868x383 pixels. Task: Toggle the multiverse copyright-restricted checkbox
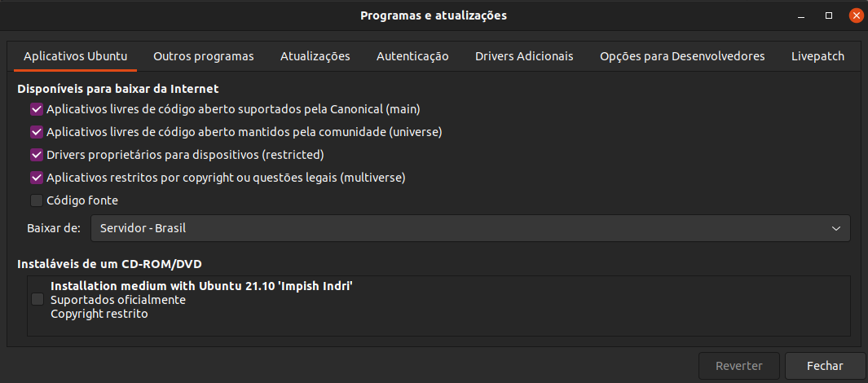(37, 178)
